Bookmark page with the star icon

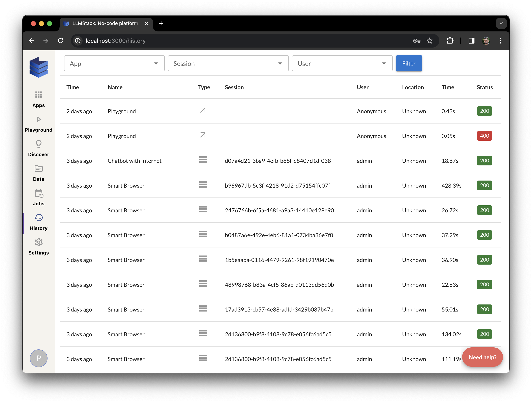click(430, 41)
